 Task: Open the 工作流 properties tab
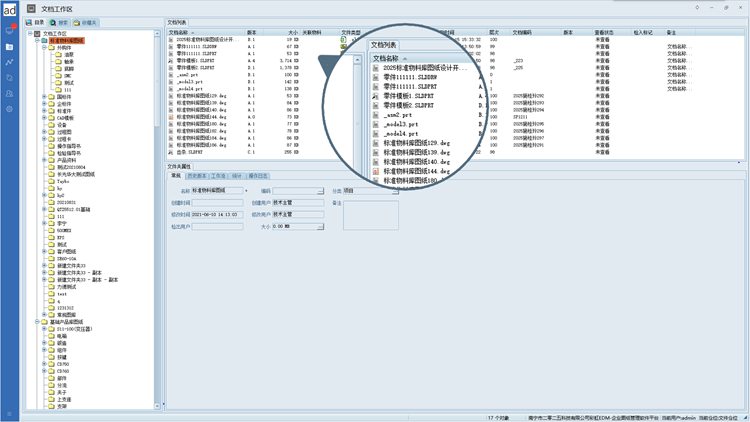(x=219, y=174)
